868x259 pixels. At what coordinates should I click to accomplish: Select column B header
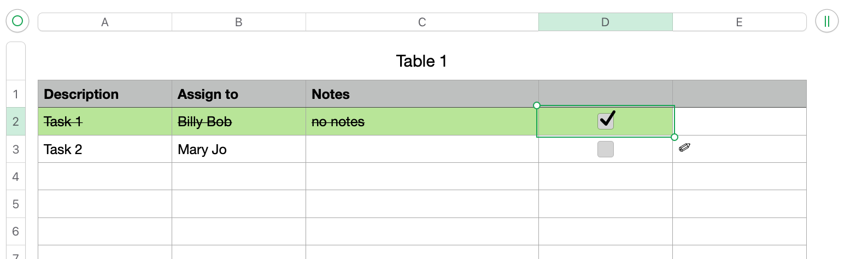click(239, 22)
